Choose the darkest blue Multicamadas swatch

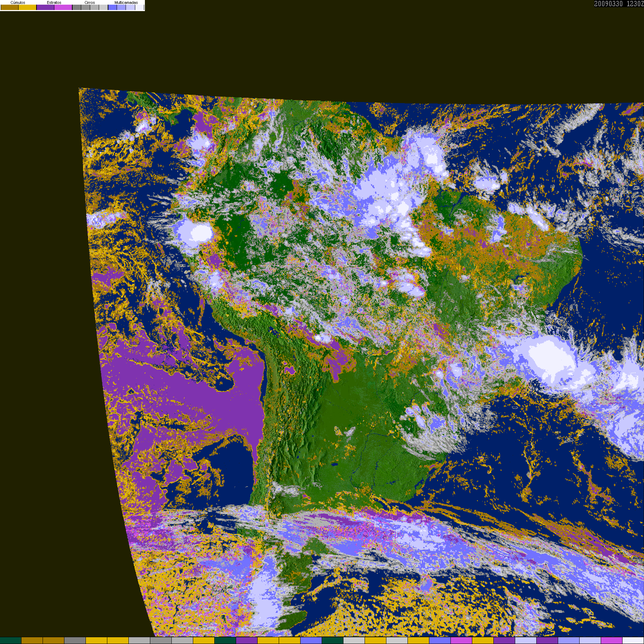pyautogui.click(x=112, y=7)
